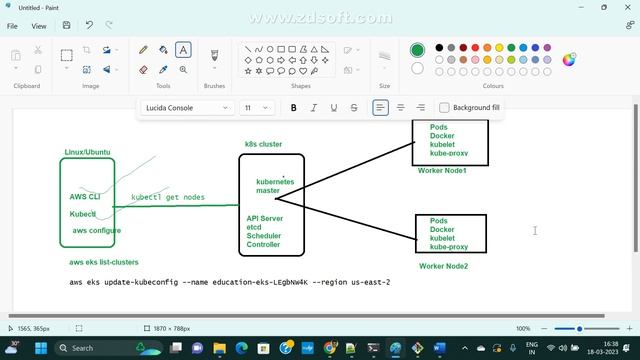This screenshot has height=360, width=640.
Task: Choose the rectangular Selection tool
Action: (67, 55)
